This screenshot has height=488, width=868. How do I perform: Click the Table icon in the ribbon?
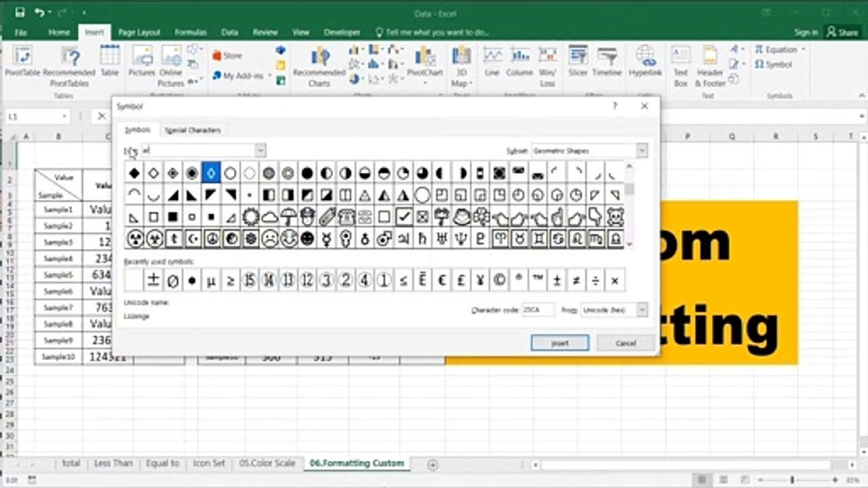coord(110,61)
